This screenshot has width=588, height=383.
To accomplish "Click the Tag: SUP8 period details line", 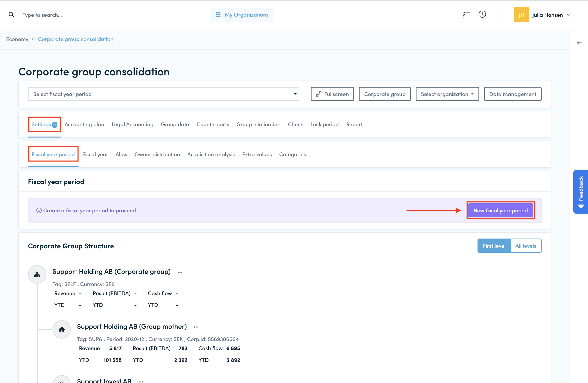I will point(158,339).
